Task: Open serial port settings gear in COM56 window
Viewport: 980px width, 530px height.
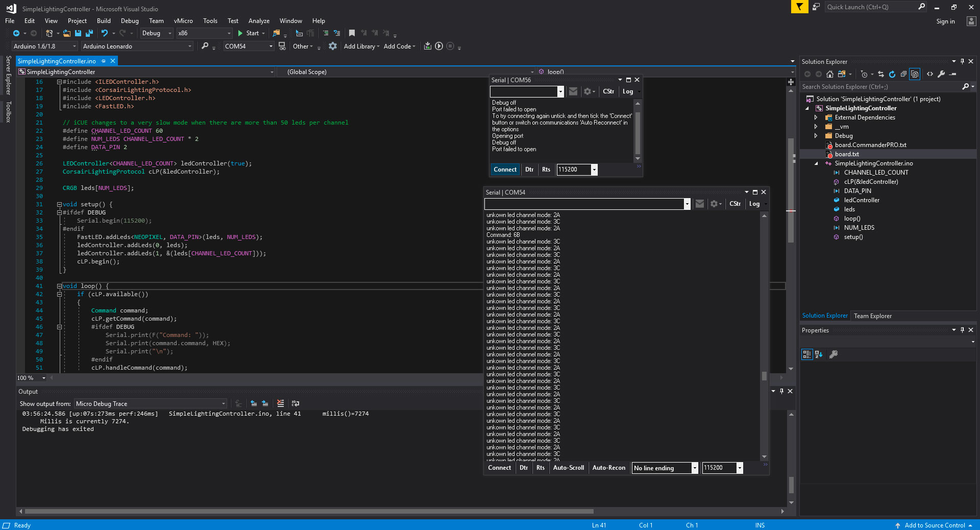Action: click(x=587, y=92)
